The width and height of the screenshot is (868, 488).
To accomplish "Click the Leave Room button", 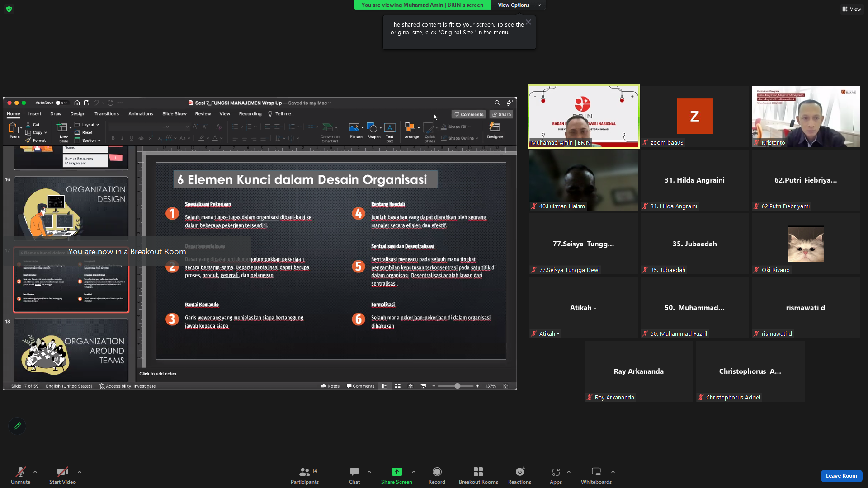I will 841,476.
